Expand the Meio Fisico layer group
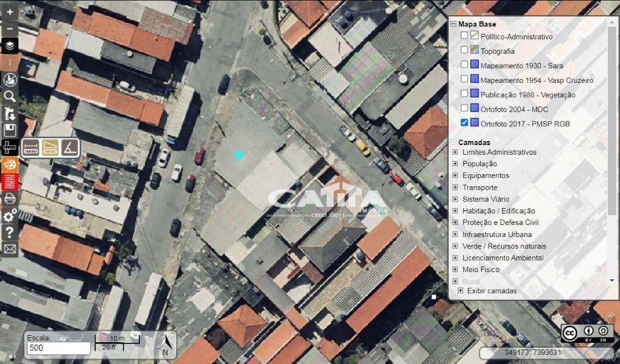 455,270
